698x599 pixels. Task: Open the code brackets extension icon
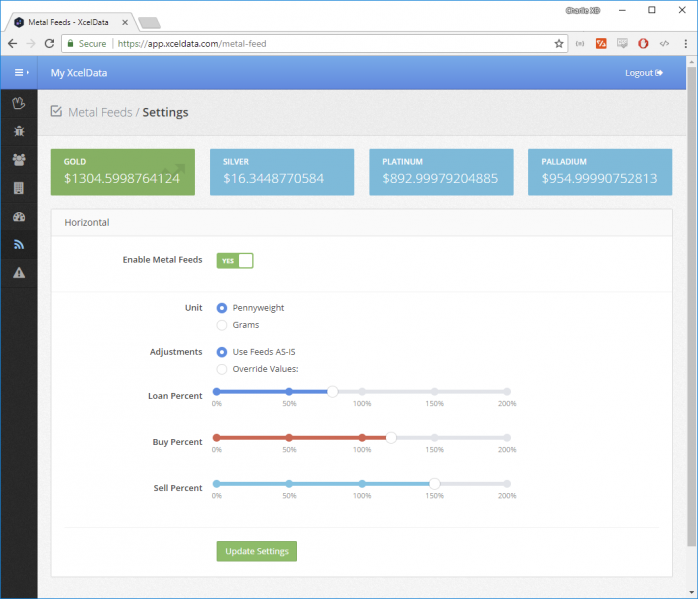(664, 43)
